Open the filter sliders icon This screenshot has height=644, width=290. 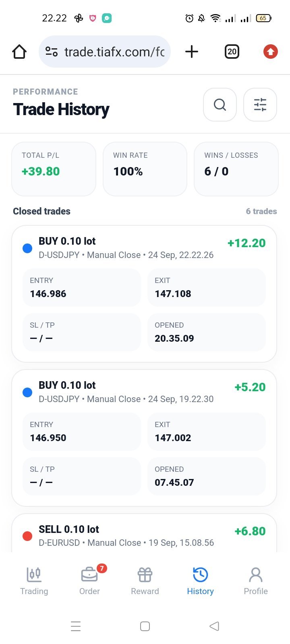pos(260,105)
